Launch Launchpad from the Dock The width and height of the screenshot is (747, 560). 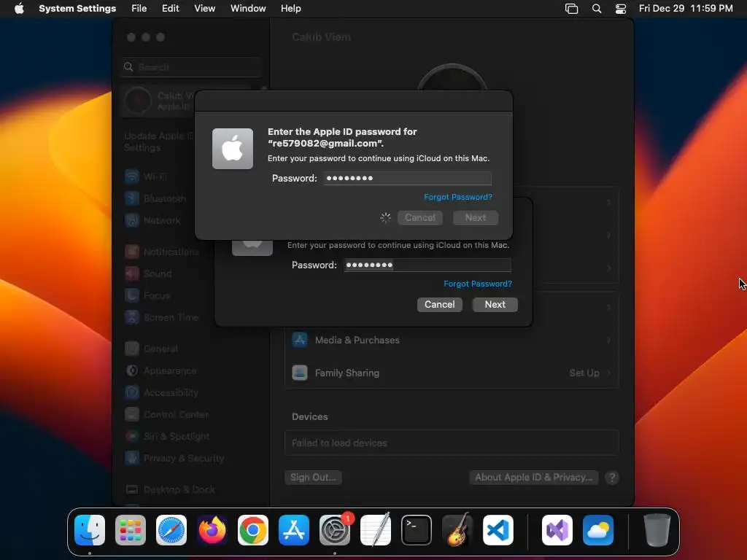131,530
